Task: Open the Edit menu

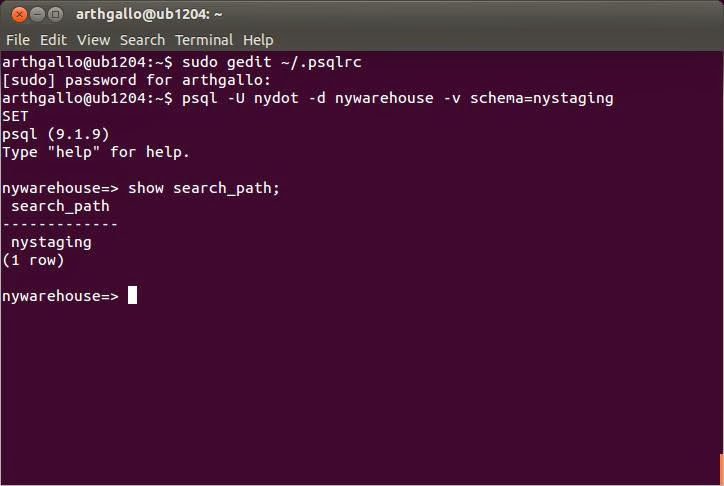Action: [53, 40]
